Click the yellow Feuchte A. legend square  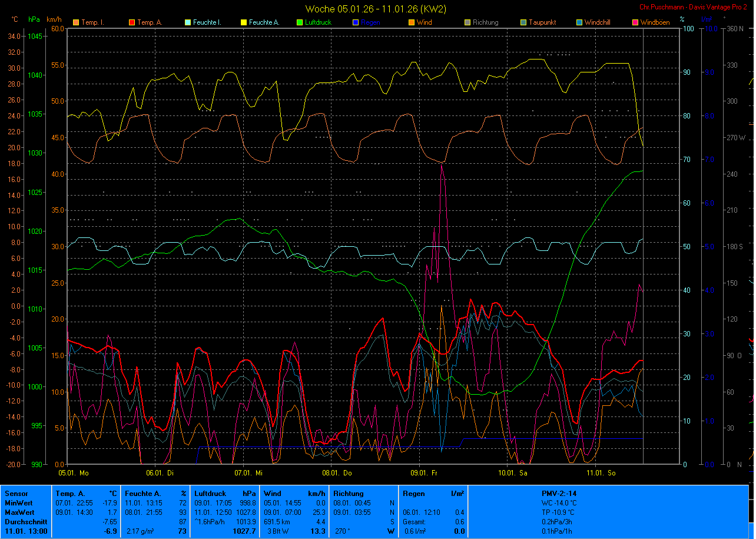click(243, 23)
